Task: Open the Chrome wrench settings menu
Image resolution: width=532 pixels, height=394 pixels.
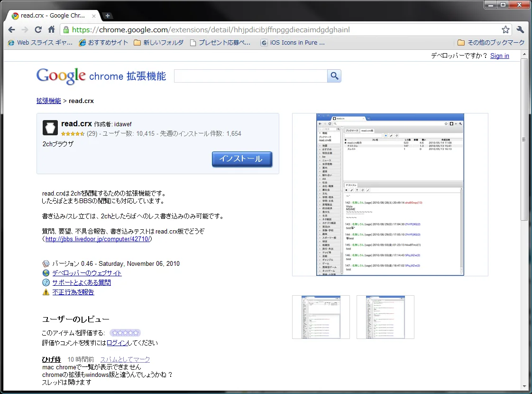Action: pos(520,29)
